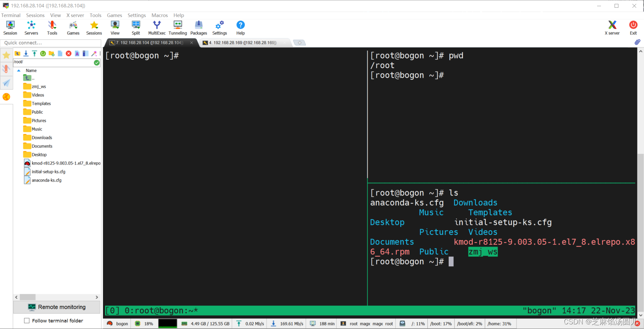This screenshot has height=329, width=644.
Task: Select the Templates folder
Action: coord(37,103)
